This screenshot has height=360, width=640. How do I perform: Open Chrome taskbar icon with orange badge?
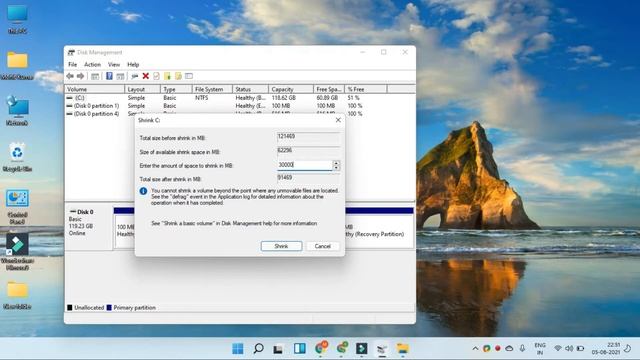point(321,348)
